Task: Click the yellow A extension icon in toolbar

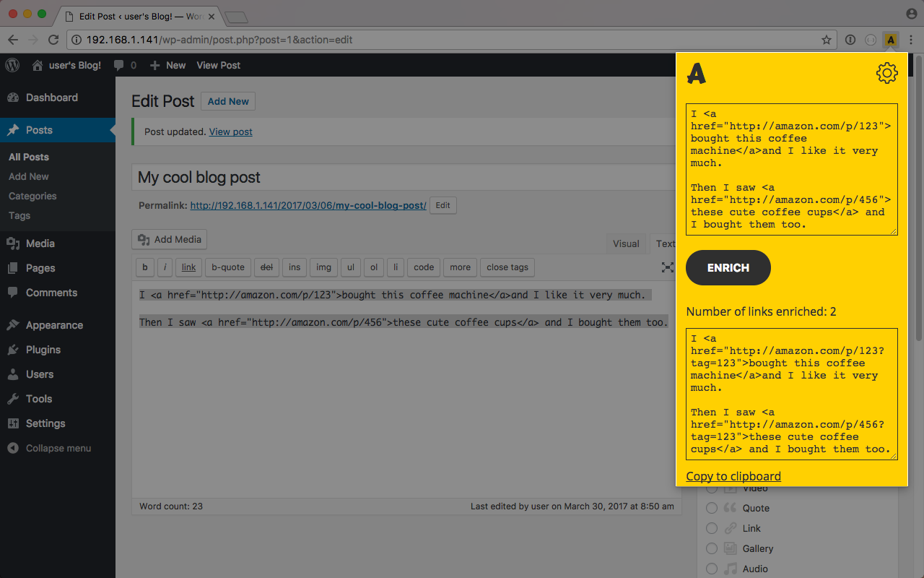Action: (x=891, y=40)
